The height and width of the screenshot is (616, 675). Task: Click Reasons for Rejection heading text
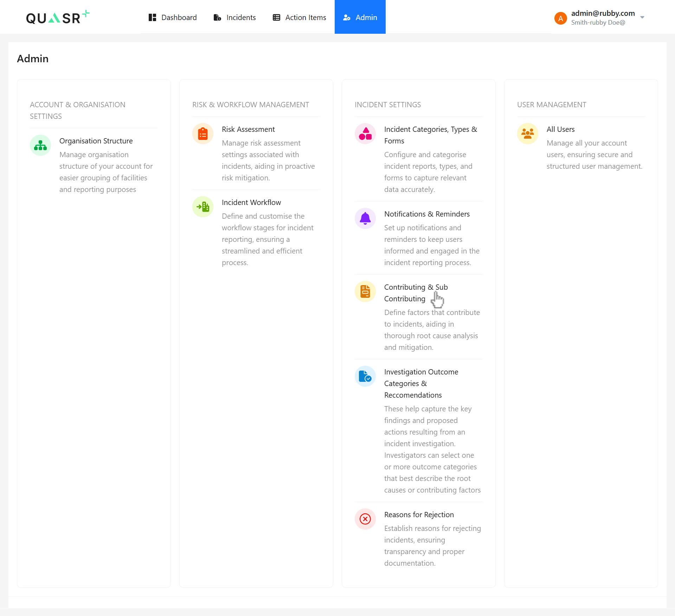point(419,514)
